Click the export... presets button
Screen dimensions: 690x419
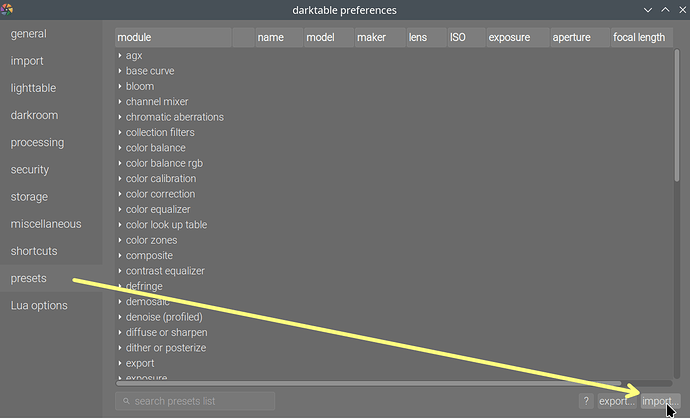tap(616, 401)
